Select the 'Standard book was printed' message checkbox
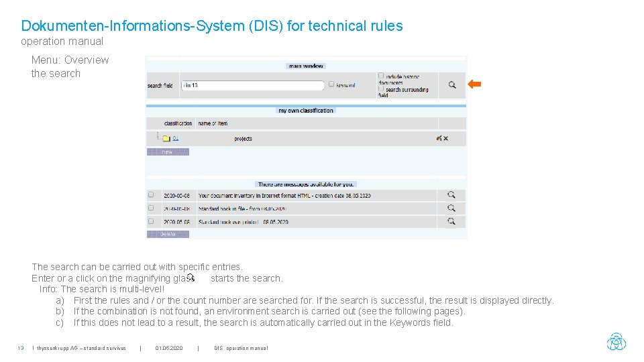This screenshot has height=362, width=644. click(x=151, y=221)
